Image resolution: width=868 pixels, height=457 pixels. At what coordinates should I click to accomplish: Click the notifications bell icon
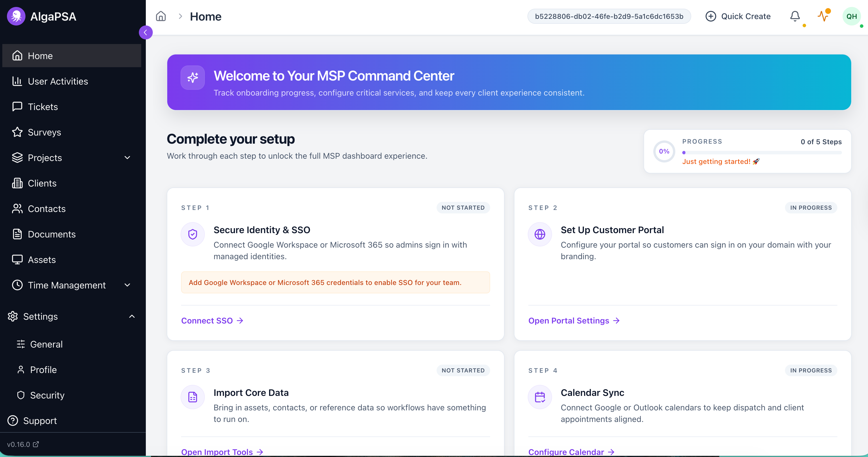pos(795,16)
